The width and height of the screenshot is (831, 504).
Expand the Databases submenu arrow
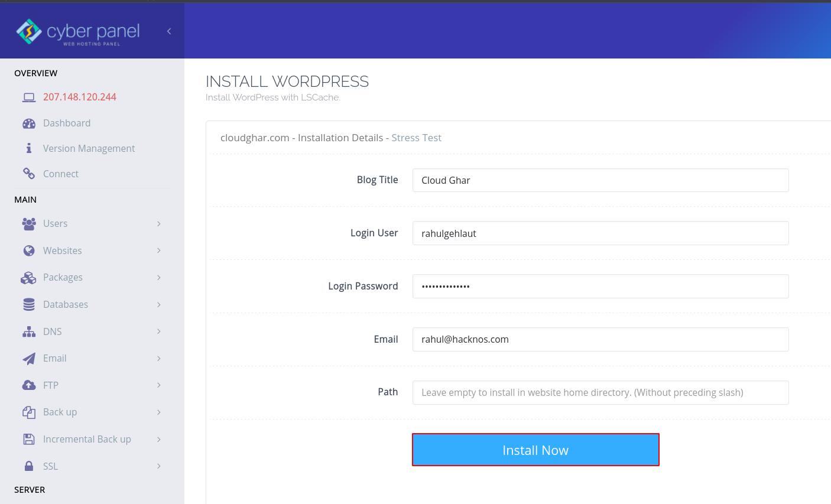(159, 304)
